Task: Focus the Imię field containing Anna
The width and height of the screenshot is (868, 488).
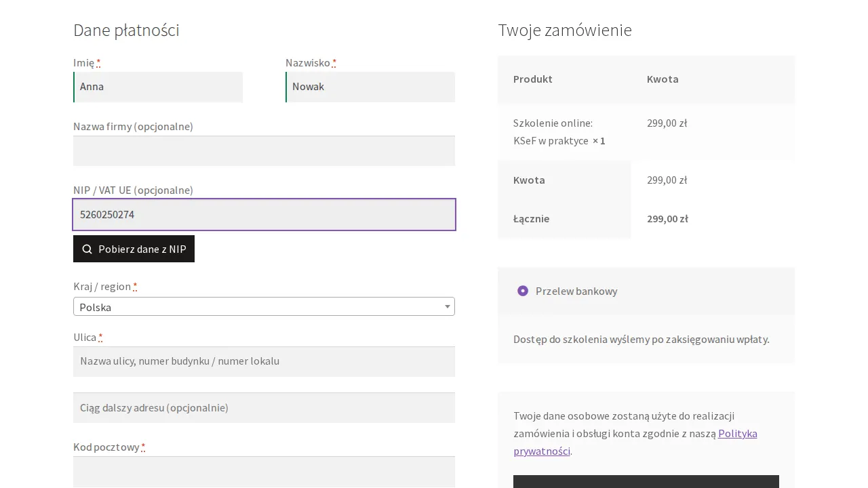Action: (158, 87)
